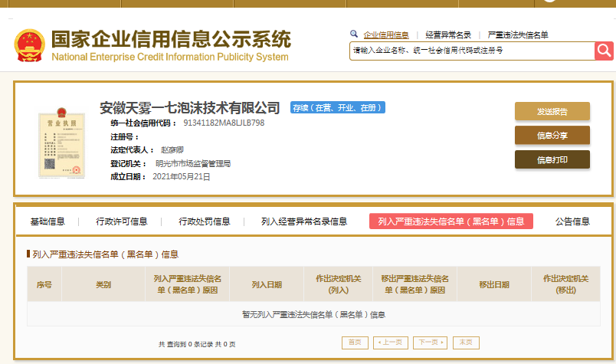This screenshot has height=364, width=616.
Task: Select the 企业信用信息 search category link
Action: point(386,35)
